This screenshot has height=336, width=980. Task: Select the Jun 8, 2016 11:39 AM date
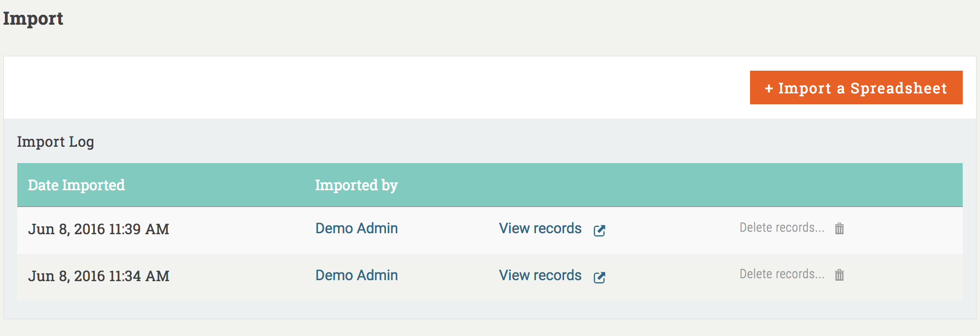point(99,229)
